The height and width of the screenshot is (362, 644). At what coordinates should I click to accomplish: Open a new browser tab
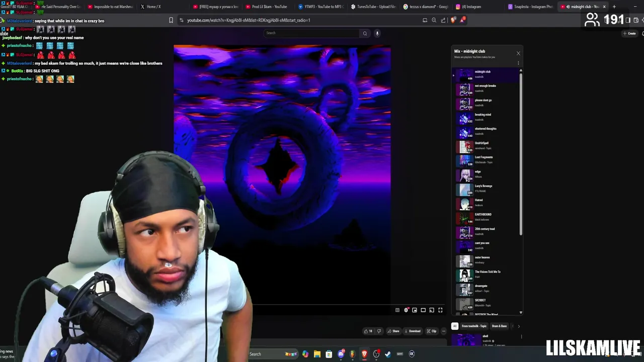click(x=614, y=7)
